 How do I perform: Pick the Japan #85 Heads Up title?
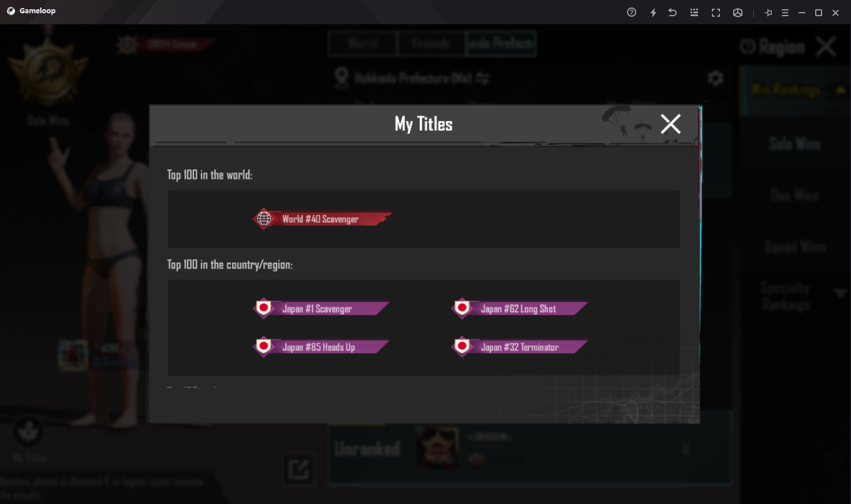tap(321, 347)
